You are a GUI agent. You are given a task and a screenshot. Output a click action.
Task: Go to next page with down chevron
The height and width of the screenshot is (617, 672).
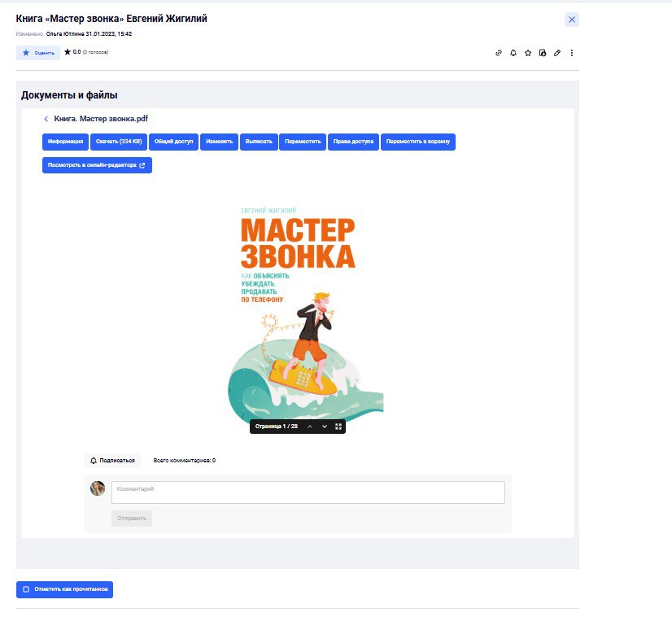(325, 427)
